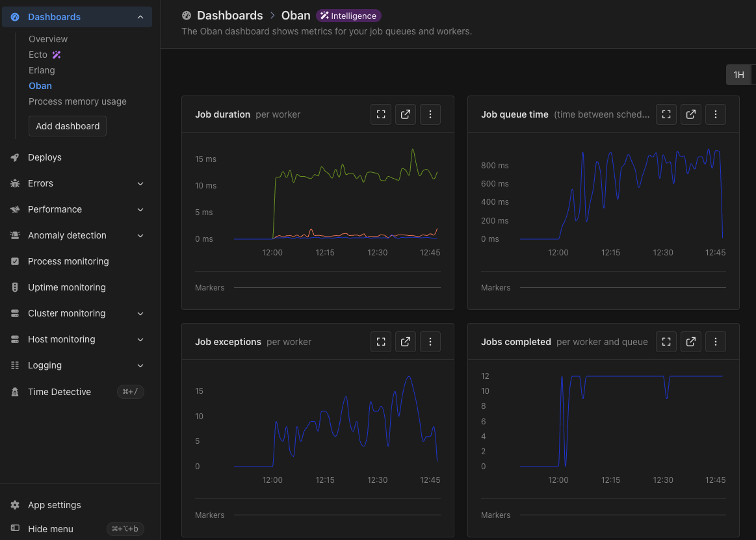Expand Job exceptions chart to fullscreen

pos(381,342)
